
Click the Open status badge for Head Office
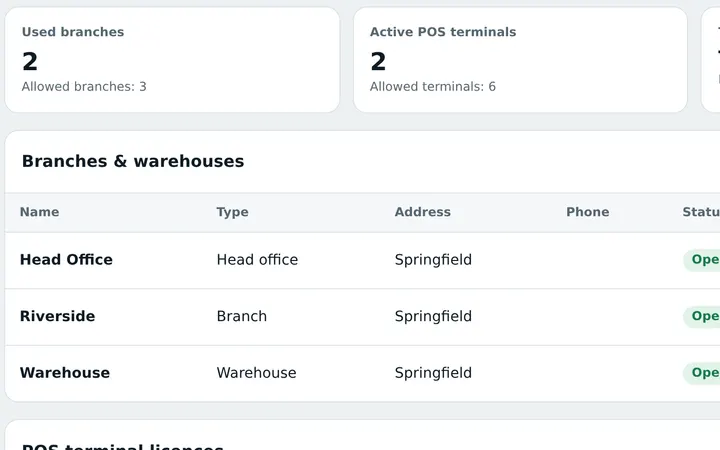tap(702, 260)
